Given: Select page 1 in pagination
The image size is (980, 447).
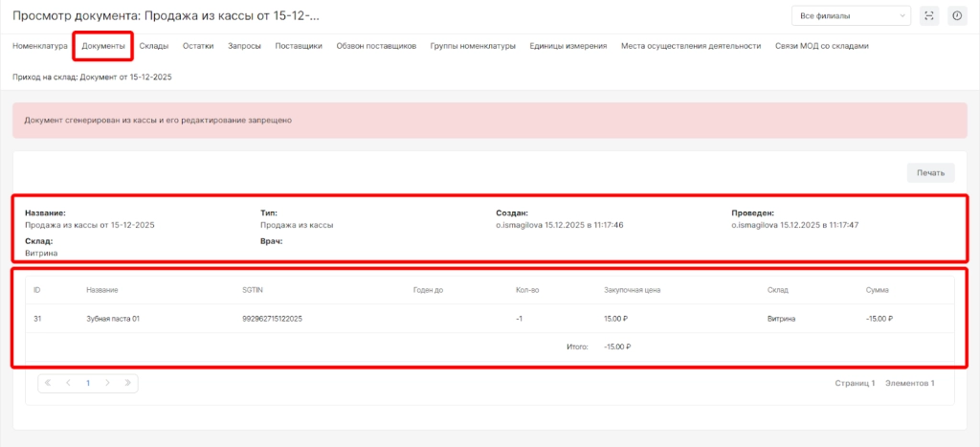Looking at the screenshot, I should coord(88,383).
